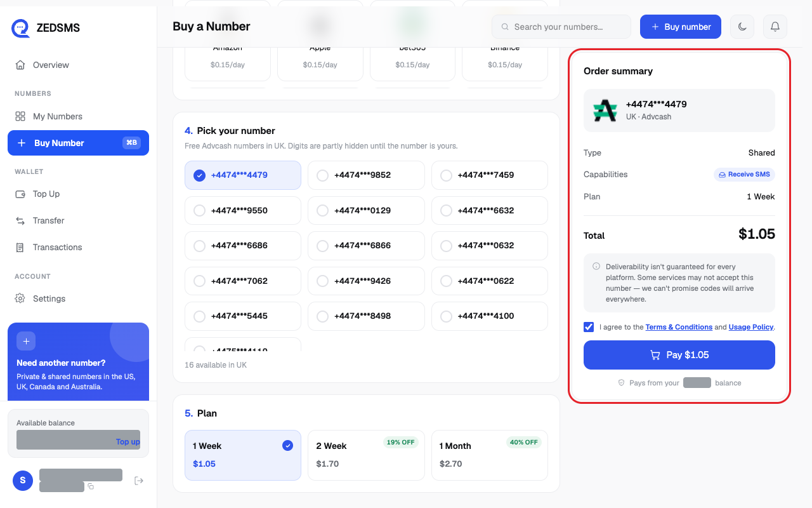This screenshot has height=508, width=812.
Task: Open the Buy Number sidebar item
Action: click(78, 143)
